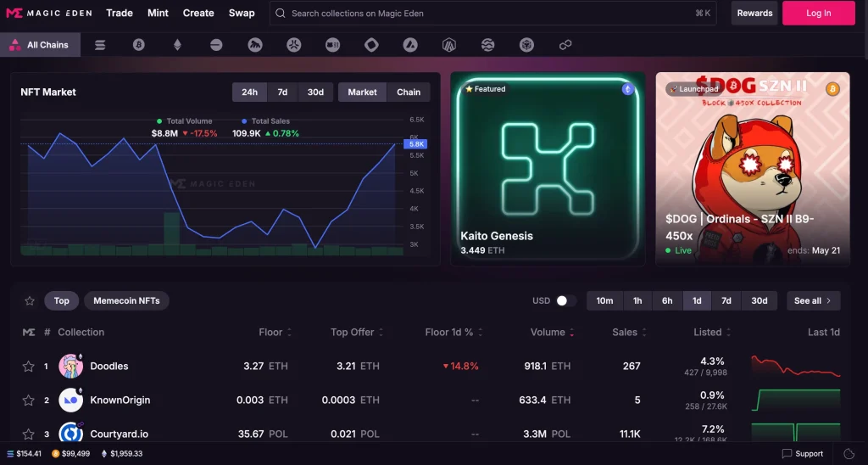The width and height of the screenshot is (868, 465).
Task: Click the BTC price ticker in footer
Action: (x=71, y=453)
